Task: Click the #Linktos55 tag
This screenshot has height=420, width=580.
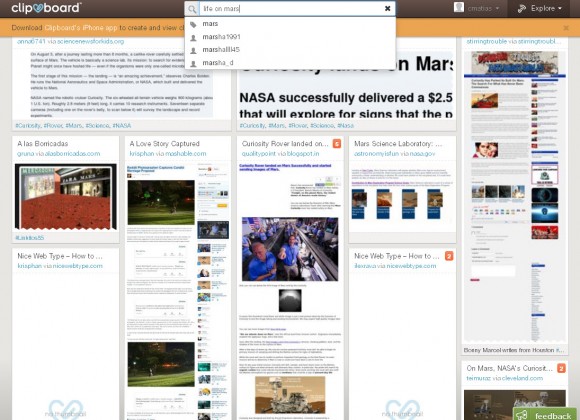Action: (30, 238)
